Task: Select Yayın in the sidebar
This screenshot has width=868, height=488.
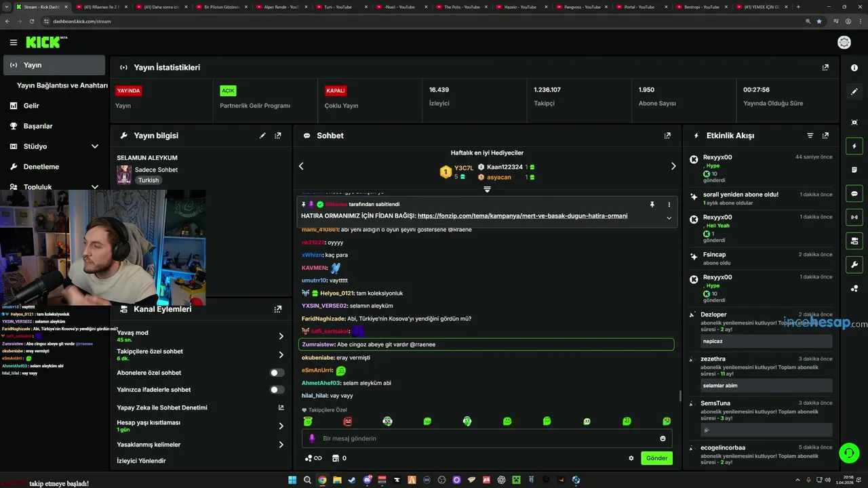Action: tap(54, 65)
